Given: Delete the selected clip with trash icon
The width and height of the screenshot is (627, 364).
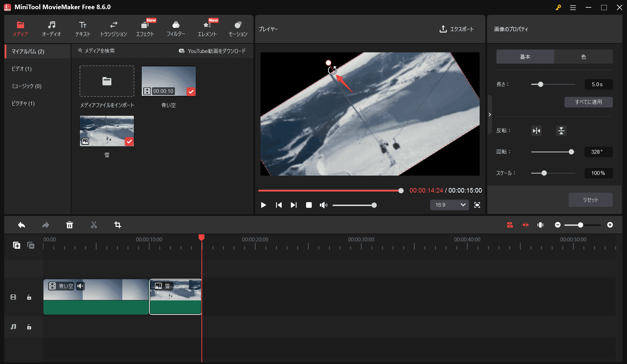Looking at the screenshot, I should pos(70,225).
